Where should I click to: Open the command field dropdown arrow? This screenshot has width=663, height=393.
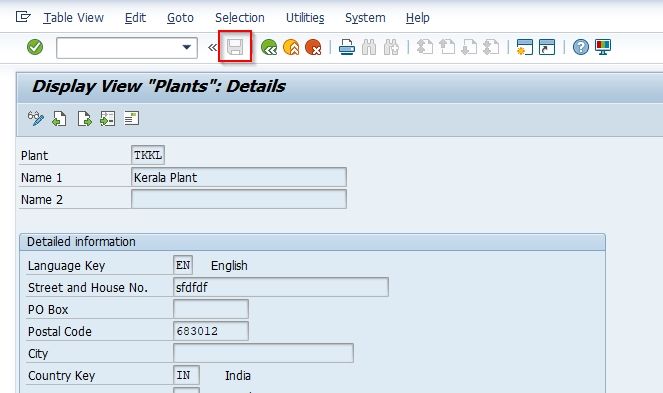coord(186,47)
